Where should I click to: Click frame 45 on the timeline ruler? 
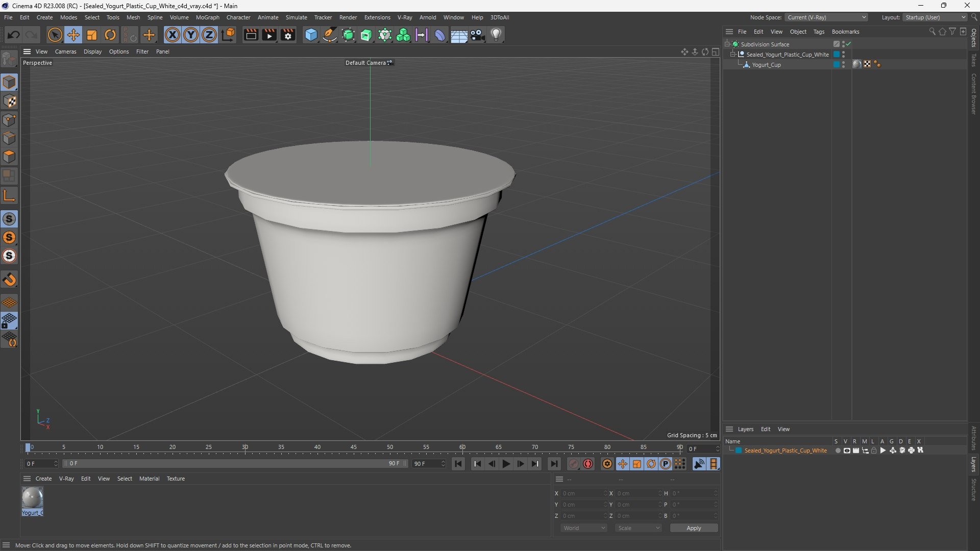(354, 447)
